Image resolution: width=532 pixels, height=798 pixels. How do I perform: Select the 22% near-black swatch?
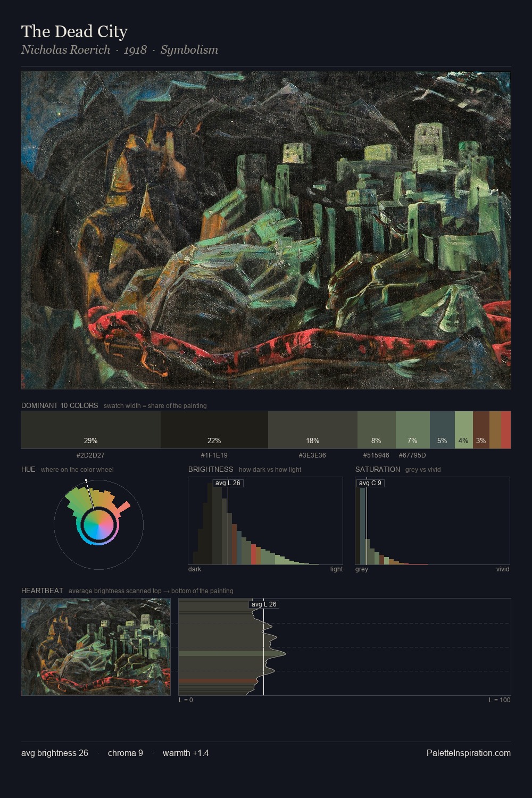point(214,429)
